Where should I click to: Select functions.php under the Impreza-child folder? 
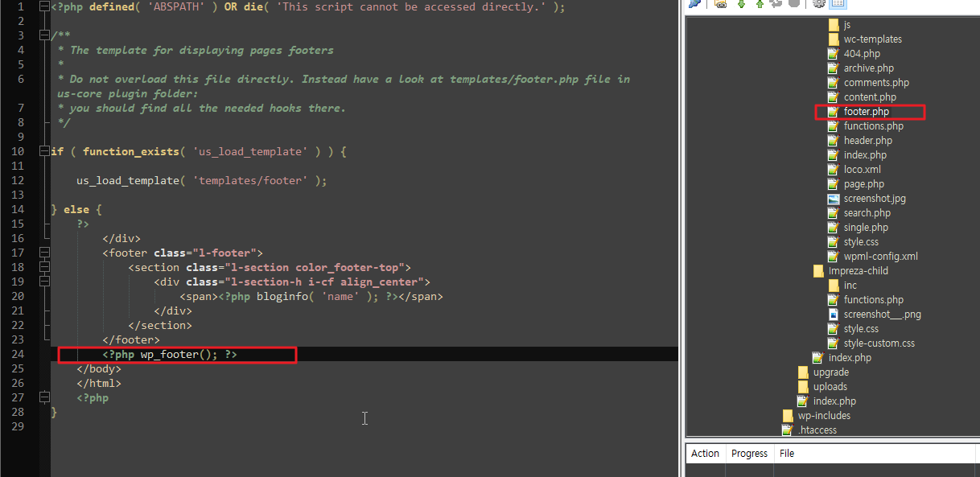coord(874,299)
